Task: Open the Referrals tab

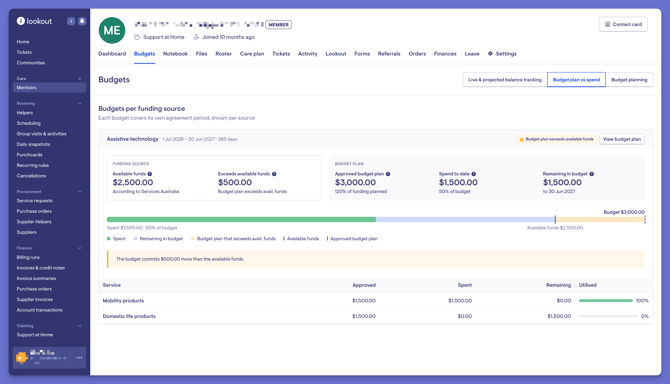Action: [389, 54]
